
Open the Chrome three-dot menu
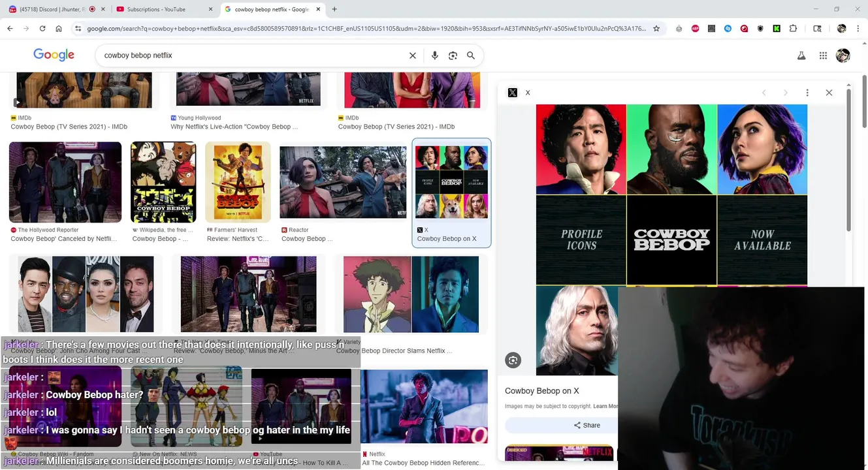click(857, 29)
